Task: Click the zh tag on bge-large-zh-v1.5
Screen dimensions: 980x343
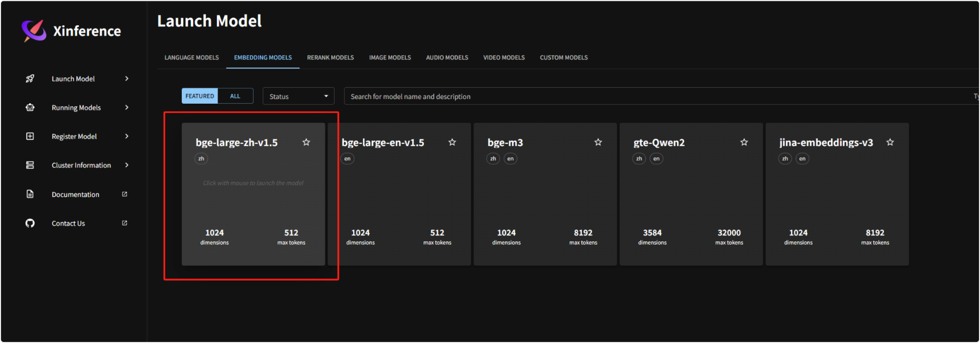Action: [x=201, y=159]
